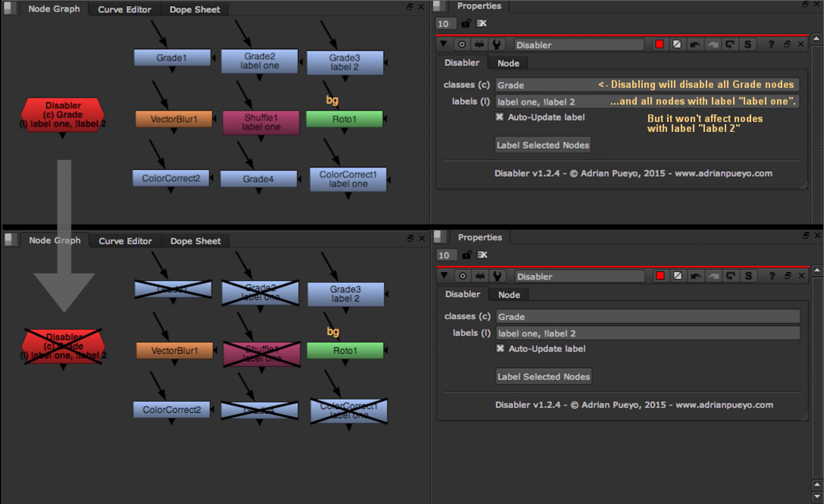Switch to Curve Editor tab in upper pane
The width and height of the screenshot is (824, 504).
[x=124, y=9]
